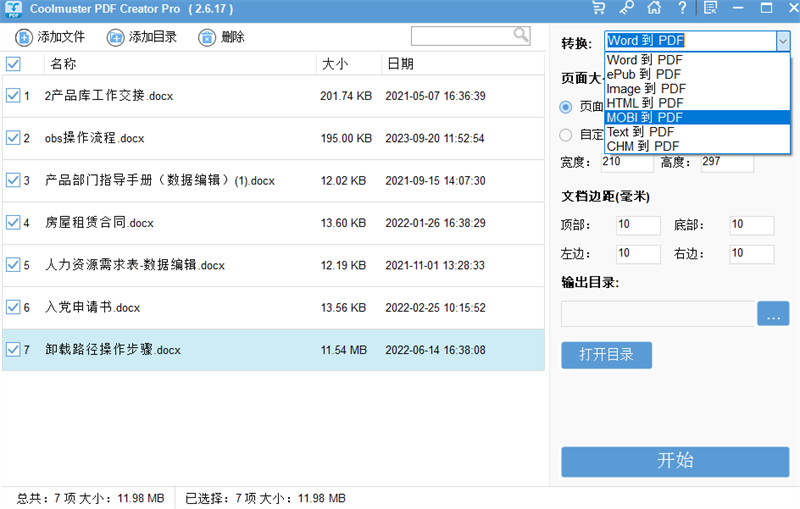The height and width of the screenshot is (509, 800).
Task: Maximize the Coolmuster window
Action: pos(766,8)
